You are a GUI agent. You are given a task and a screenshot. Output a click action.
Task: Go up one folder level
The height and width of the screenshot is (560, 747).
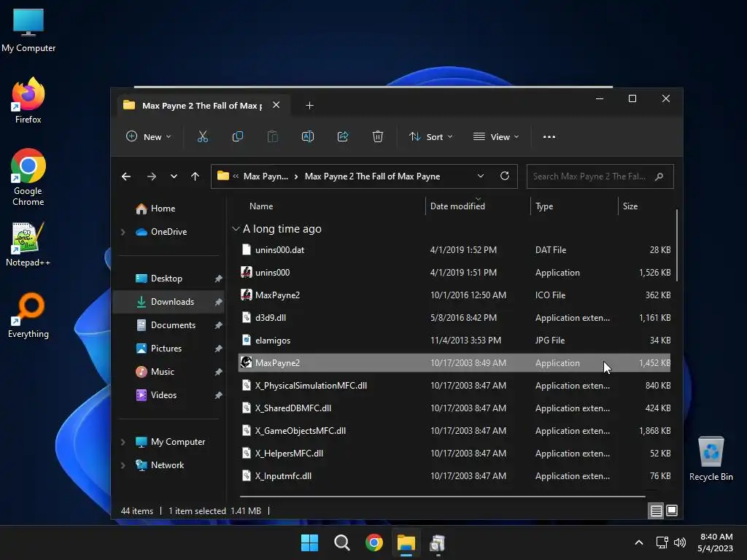pyautogui.click(x=195, y=176)
